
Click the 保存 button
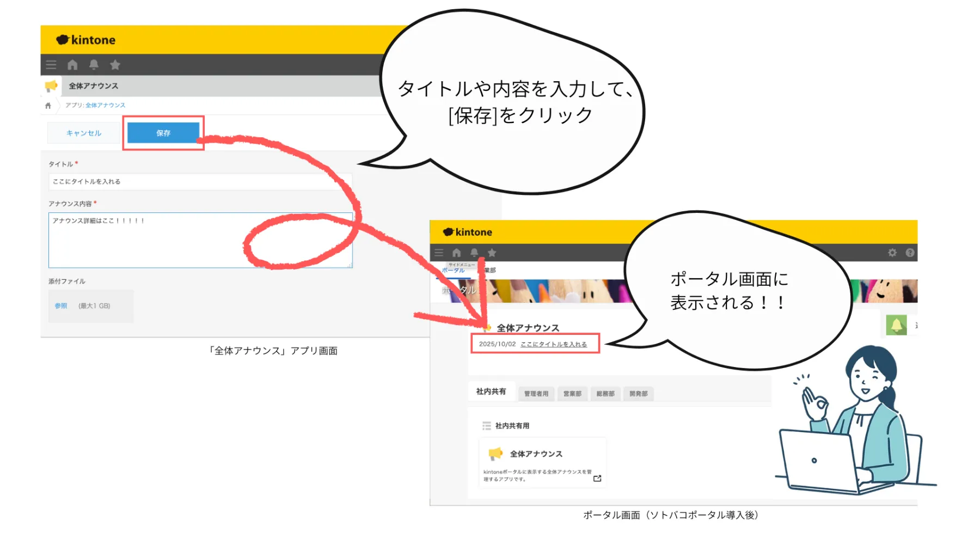tap(163, 132)
